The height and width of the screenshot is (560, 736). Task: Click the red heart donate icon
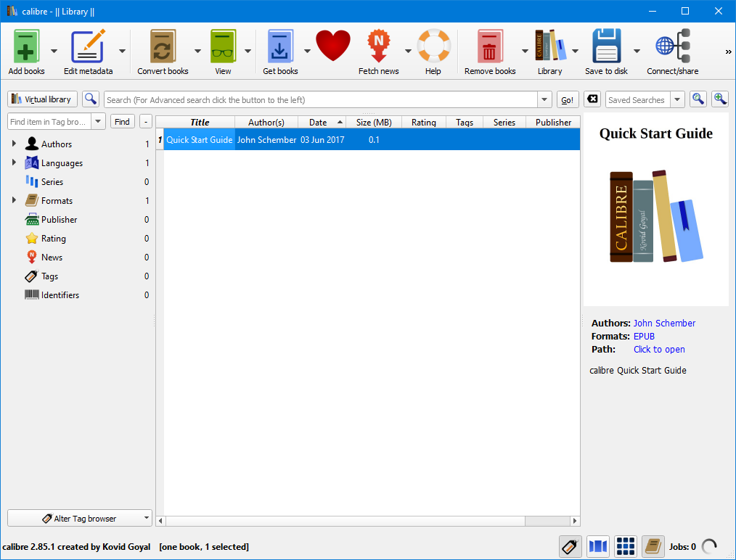pyautogui.click(x=332, y=46)
